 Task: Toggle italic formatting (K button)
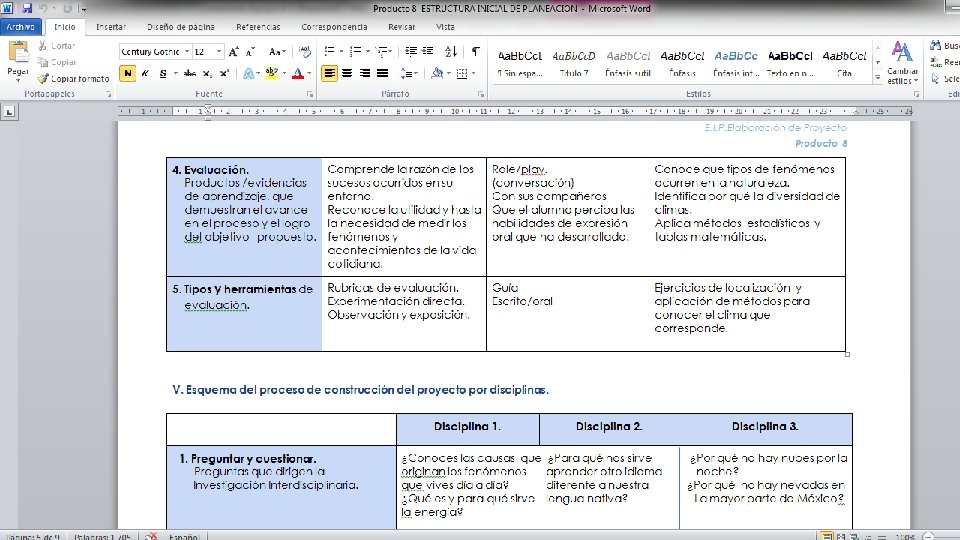[x=145, y=73]
